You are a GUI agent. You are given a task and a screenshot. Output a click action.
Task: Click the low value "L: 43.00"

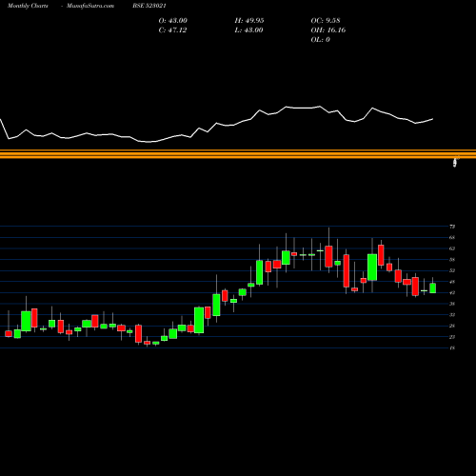[248, 30]
